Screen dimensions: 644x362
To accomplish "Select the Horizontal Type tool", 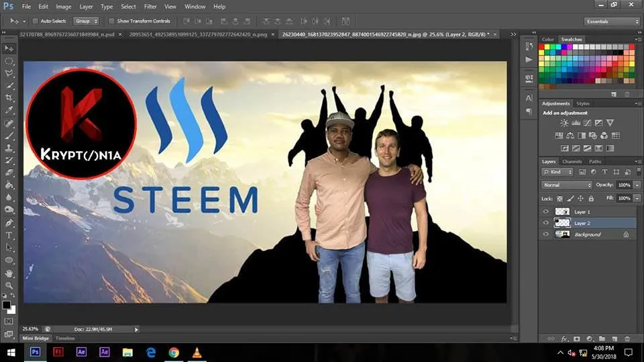I will [x=9, y=235].
